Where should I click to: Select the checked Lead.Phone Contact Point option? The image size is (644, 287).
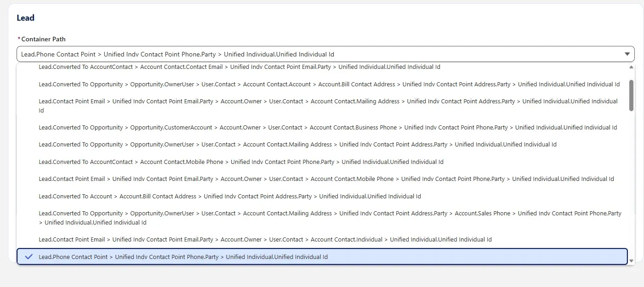(322, 257)
